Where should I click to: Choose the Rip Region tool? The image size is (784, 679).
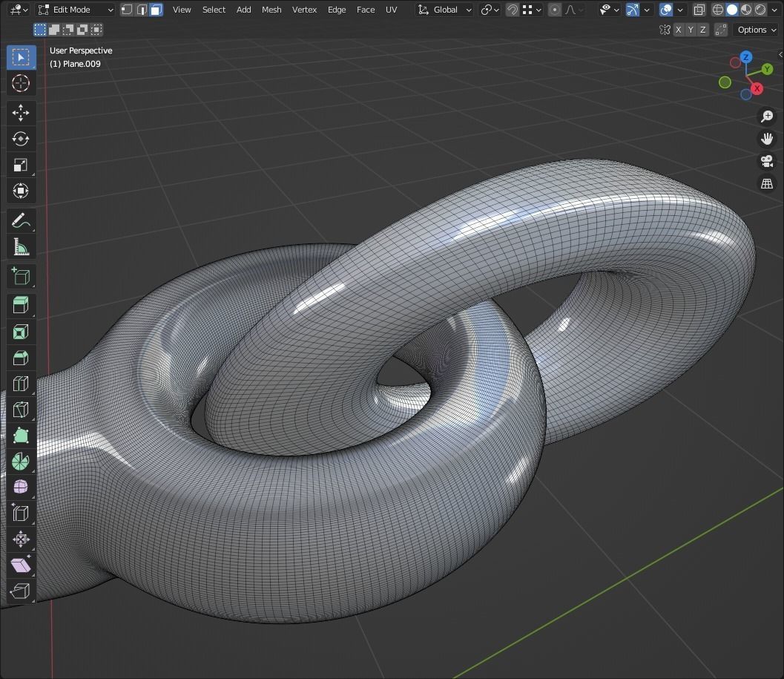[21, 591]
